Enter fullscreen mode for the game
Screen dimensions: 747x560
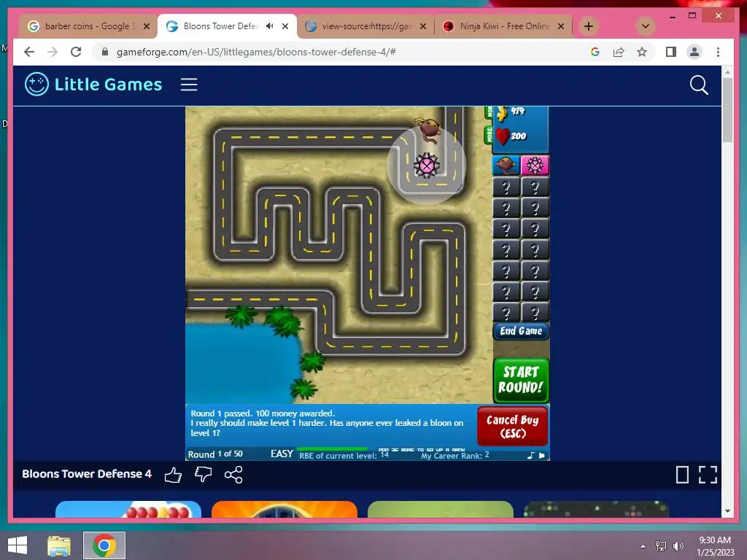click(x=708, y=475)
